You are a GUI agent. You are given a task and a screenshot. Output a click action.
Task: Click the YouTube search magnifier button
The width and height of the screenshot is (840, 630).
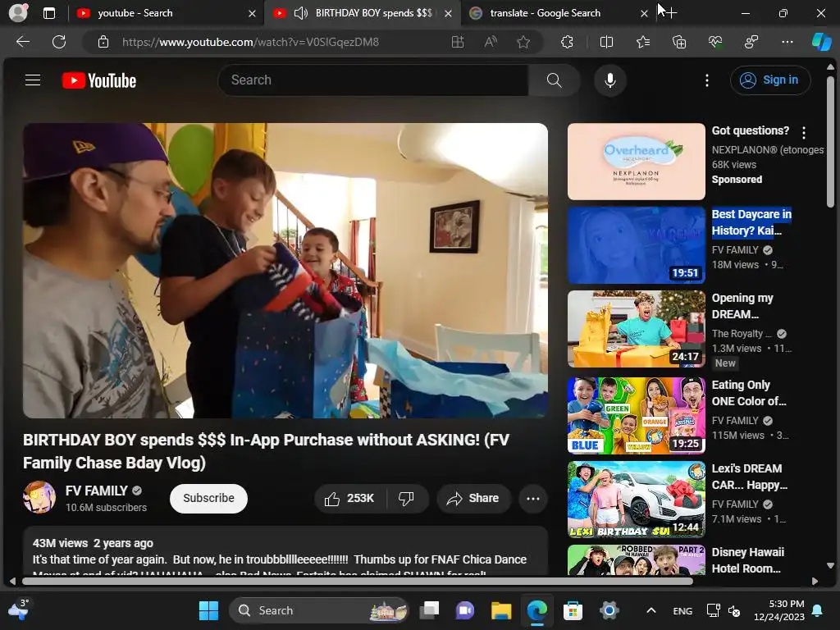point(554,80)
